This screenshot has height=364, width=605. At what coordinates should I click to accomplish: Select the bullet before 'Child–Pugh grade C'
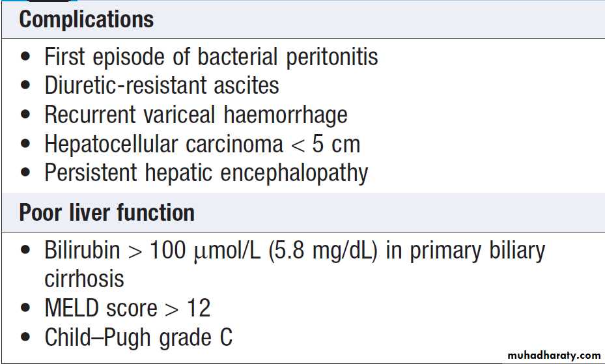click(x=25, y=338)
